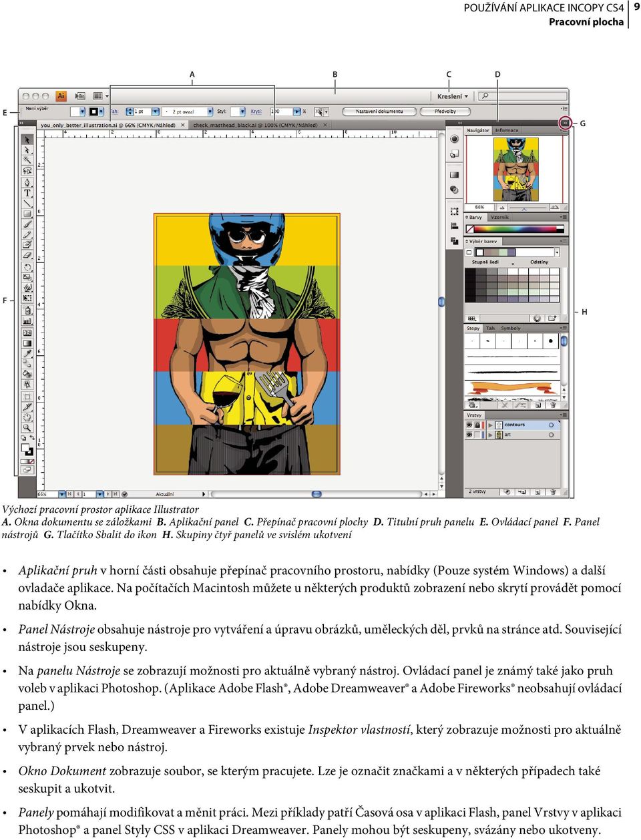Open the Navigátor panel tab
This screenshot has width=641, height=840.
(478, 130)
